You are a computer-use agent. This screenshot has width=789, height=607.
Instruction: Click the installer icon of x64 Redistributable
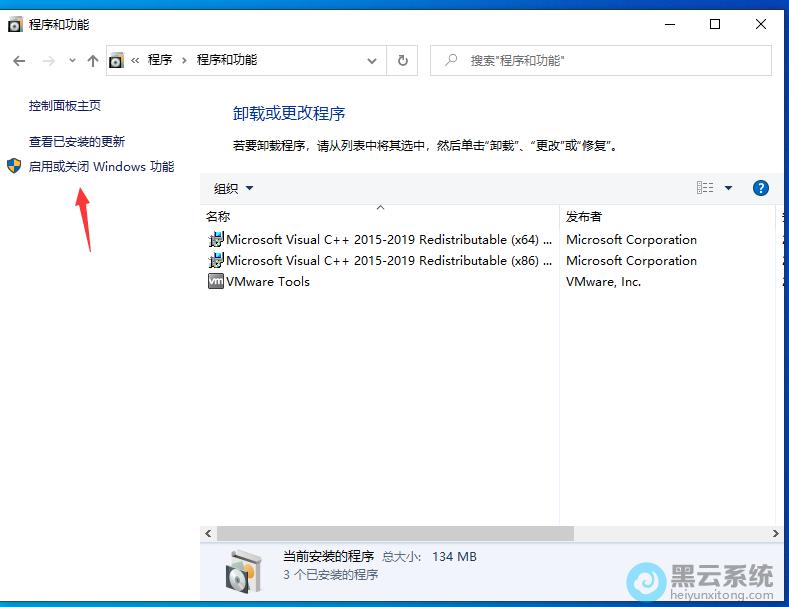pyautogui.click(x=216, y=239)
